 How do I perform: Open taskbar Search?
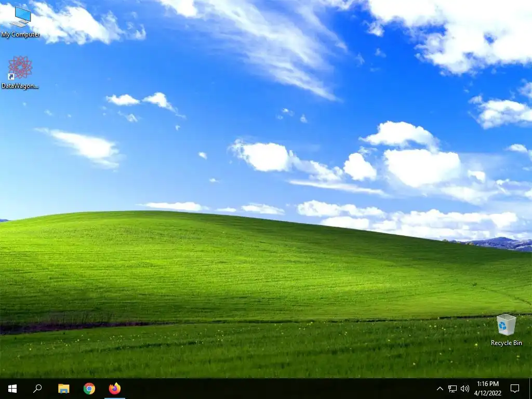point(37,389)
